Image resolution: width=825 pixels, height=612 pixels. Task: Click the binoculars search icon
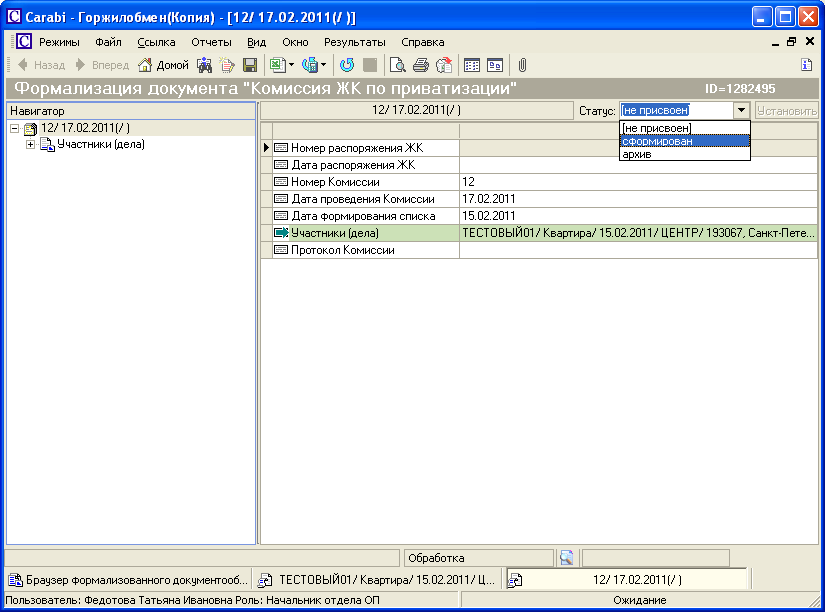pos(205,65)
